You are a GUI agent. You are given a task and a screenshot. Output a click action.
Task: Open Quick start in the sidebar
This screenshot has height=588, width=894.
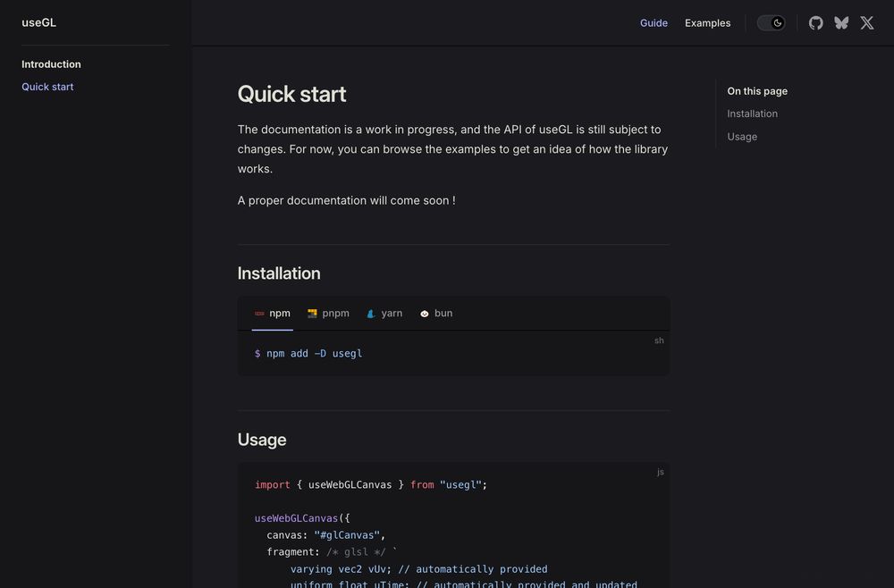pos(47,87)
